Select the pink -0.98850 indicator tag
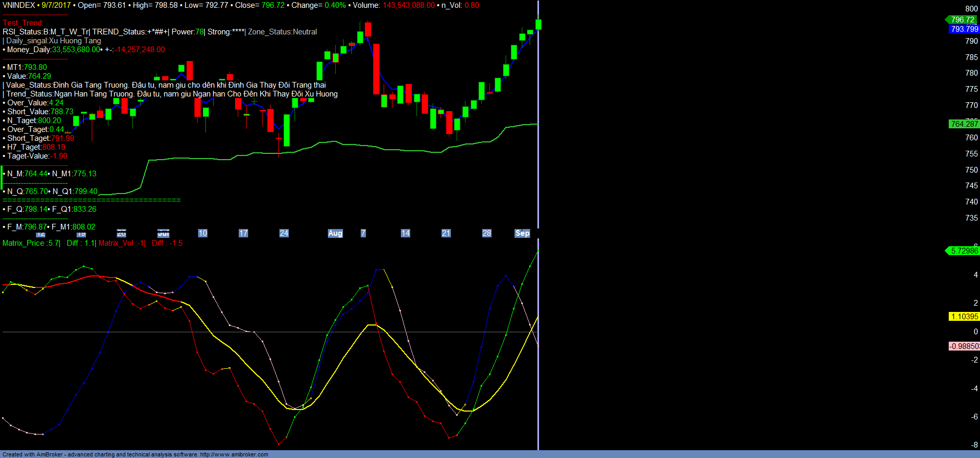980x458 pixels. pyautogui.click(x=964, y=346)
